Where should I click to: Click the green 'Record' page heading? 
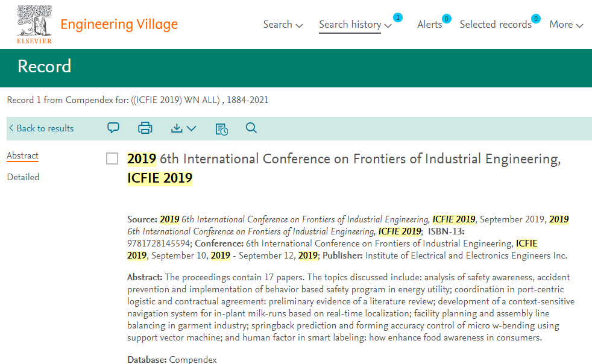[44, 66]
